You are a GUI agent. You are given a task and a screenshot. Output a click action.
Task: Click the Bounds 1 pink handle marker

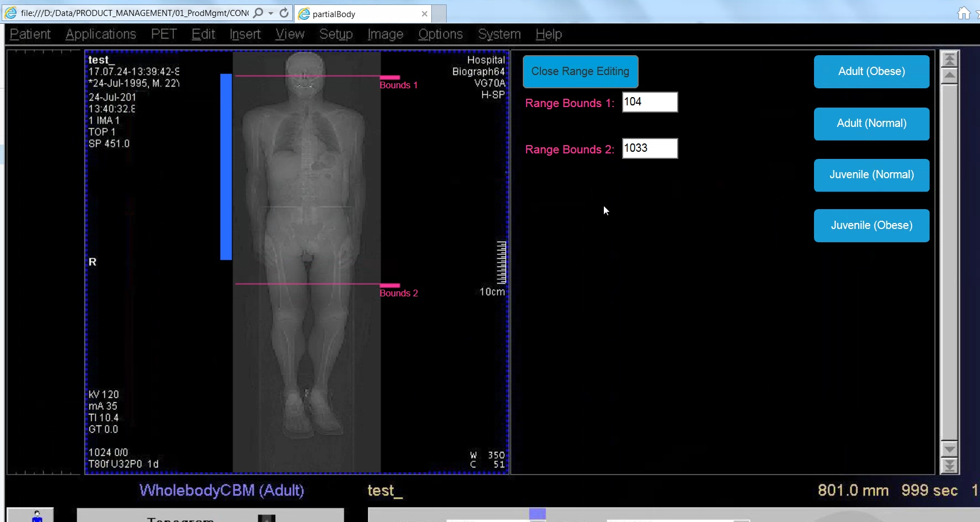390,77
